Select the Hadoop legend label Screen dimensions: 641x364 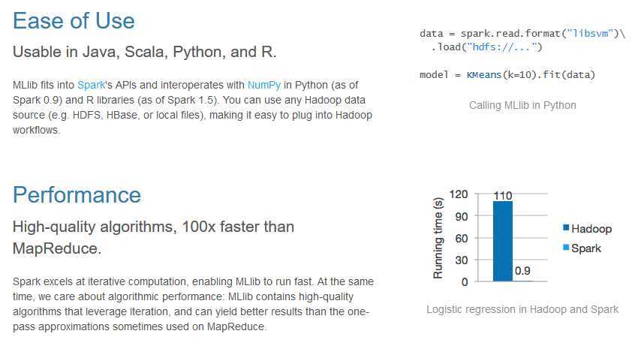pyautogui.click(x=591, y=229)
